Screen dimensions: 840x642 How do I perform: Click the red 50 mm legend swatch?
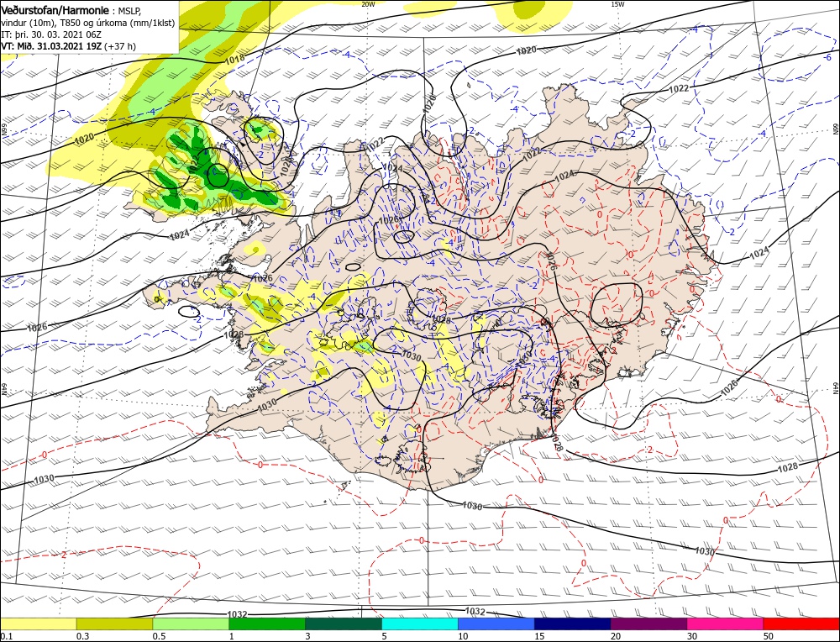(x=801, y=624)
